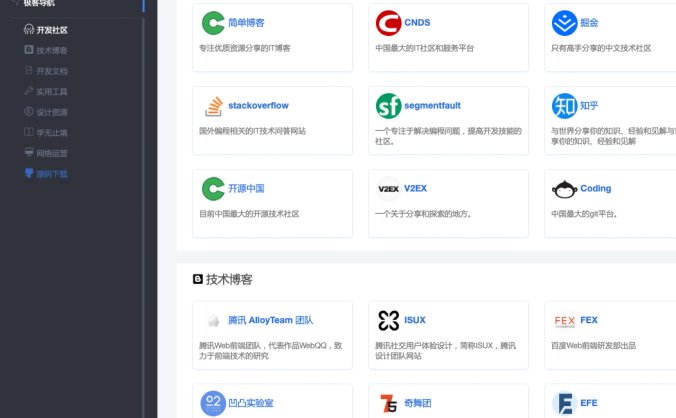
Task: Click the 技术博客 section heading
Action: [x=229, y=279]
